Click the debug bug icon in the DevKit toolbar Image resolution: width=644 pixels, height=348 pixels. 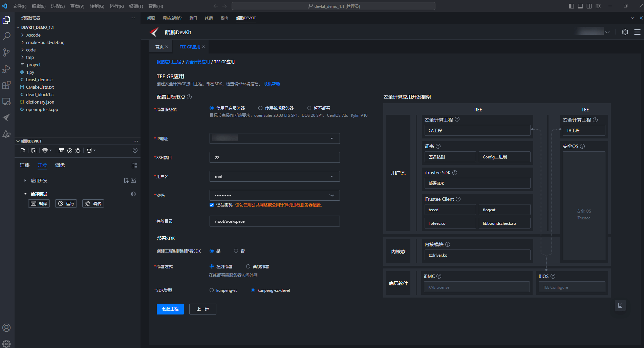click(x=78, y=151)
